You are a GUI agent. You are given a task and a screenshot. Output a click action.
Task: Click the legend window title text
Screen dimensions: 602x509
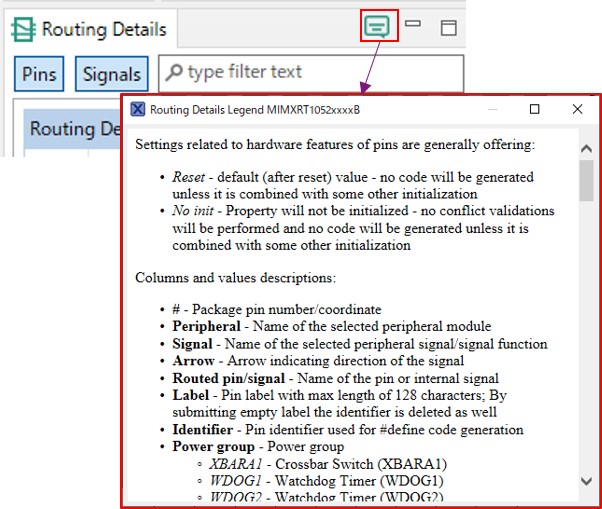coord(255,110)
